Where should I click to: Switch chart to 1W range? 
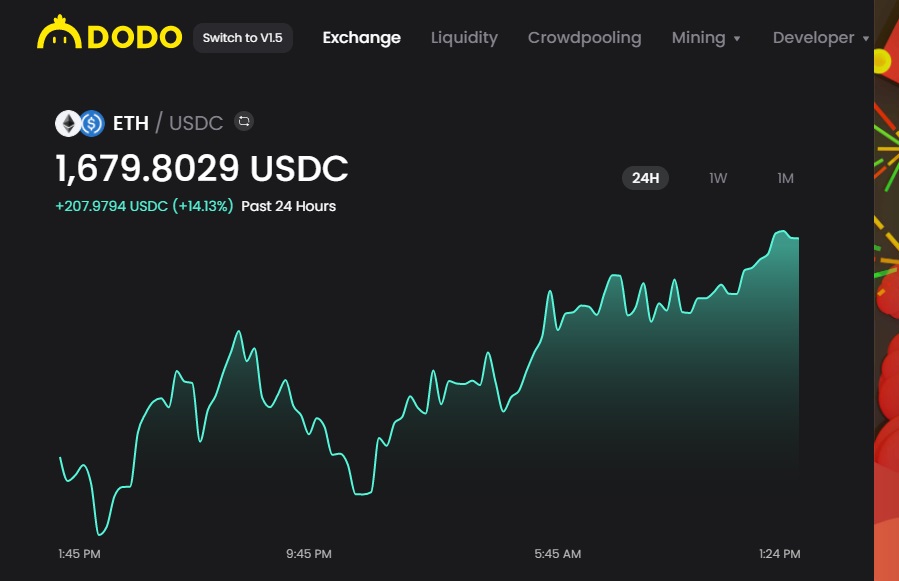pos(718,178)
